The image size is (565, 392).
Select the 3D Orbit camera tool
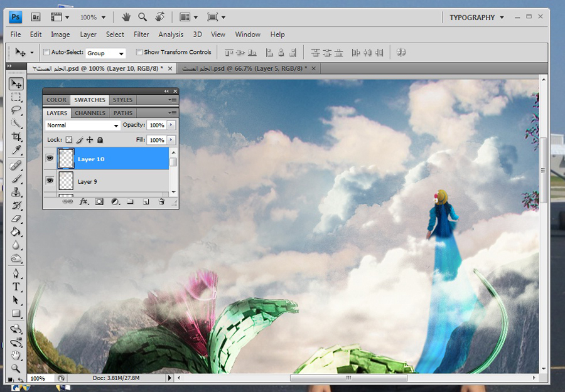click(16, 342)
